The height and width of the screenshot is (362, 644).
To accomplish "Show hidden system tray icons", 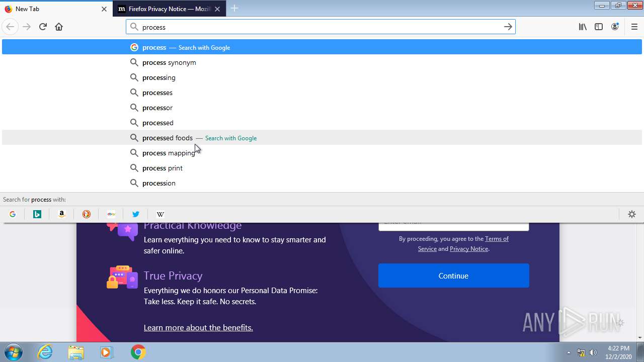I will tap(569, 352).
